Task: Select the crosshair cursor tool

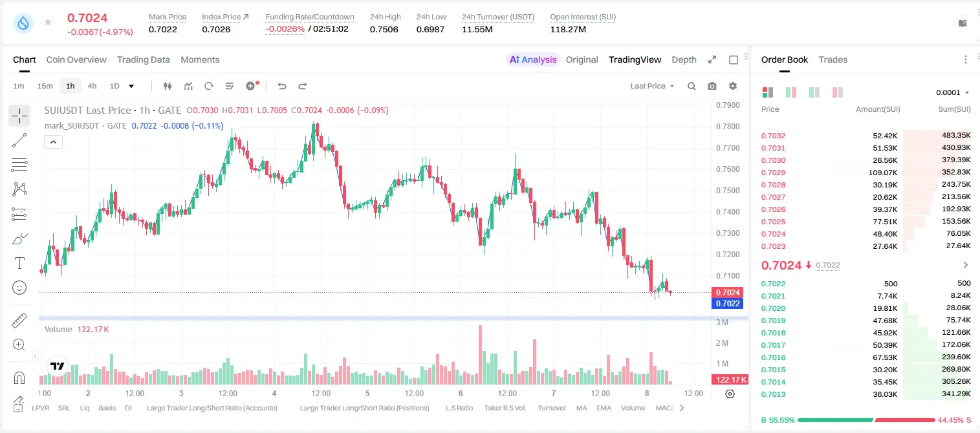Action: [19, 116]
